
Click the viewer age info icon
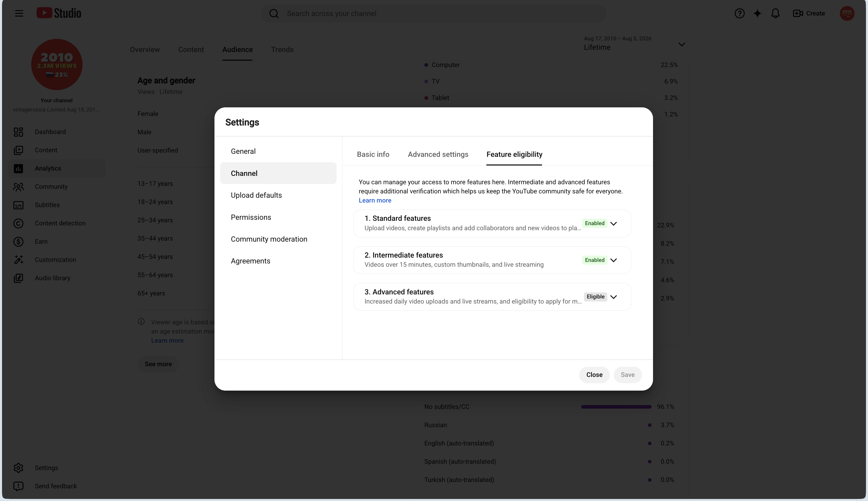pyautogui.click(x=141, y=321)
